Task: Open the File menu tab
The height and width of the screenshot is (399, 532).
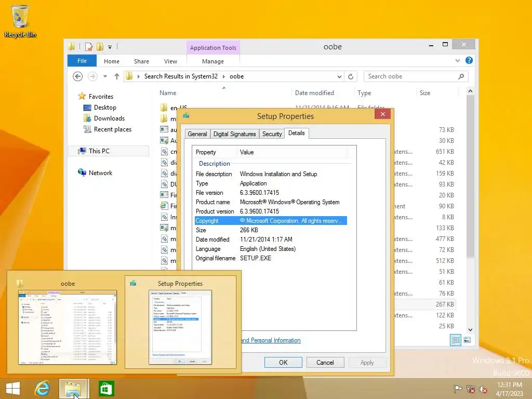Action: click(82, 61)
